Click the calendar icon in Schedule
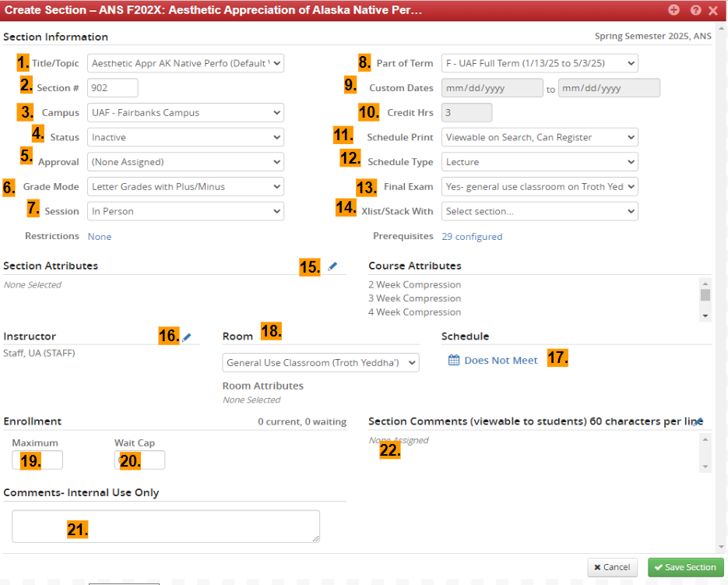Screen dimensions: 728x585 (453, 361)
